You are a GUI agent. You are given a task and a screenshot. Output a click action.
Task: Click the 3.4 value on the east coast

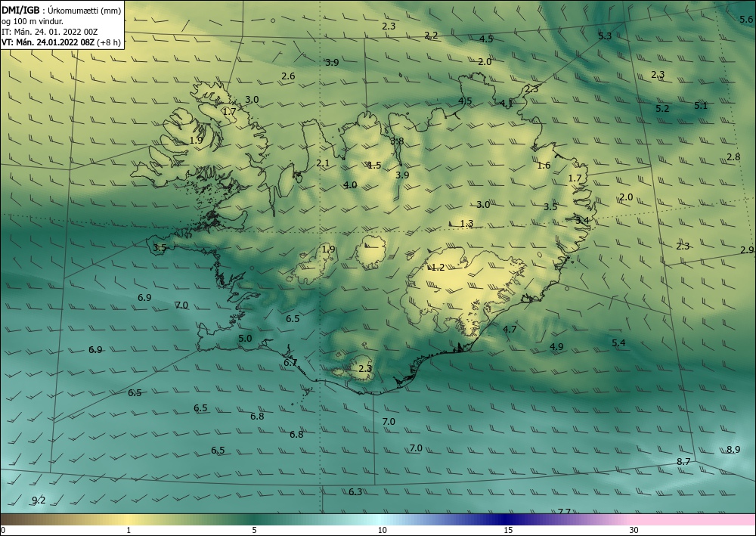582,220
